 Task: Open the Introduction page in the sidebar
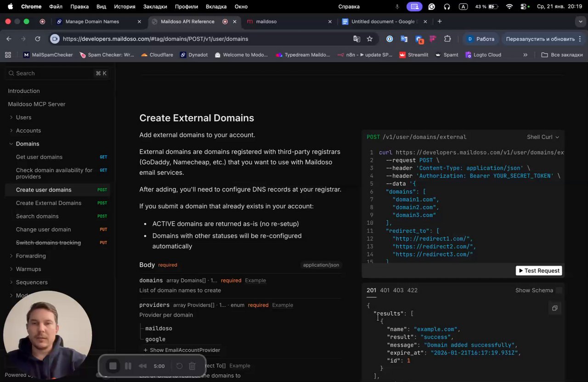(x=24, y=91)
